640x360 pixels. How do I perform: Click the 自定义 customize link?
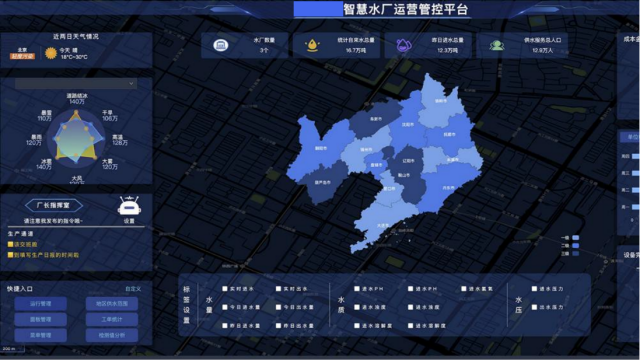(x=133, y=289)
